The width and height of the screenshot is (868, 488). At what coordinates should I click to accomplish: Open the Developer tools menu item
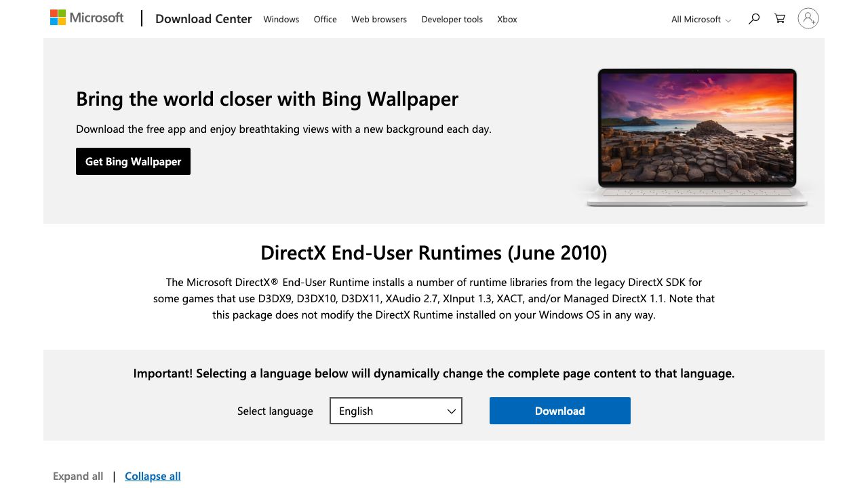[452, 20]
